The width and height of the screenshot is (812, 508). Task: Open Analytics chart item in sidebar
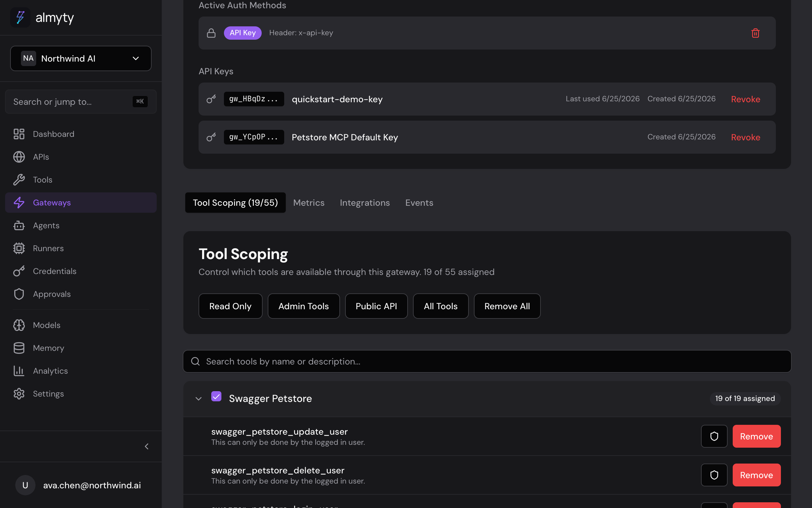pyautogui.click(x=81, y=371)
